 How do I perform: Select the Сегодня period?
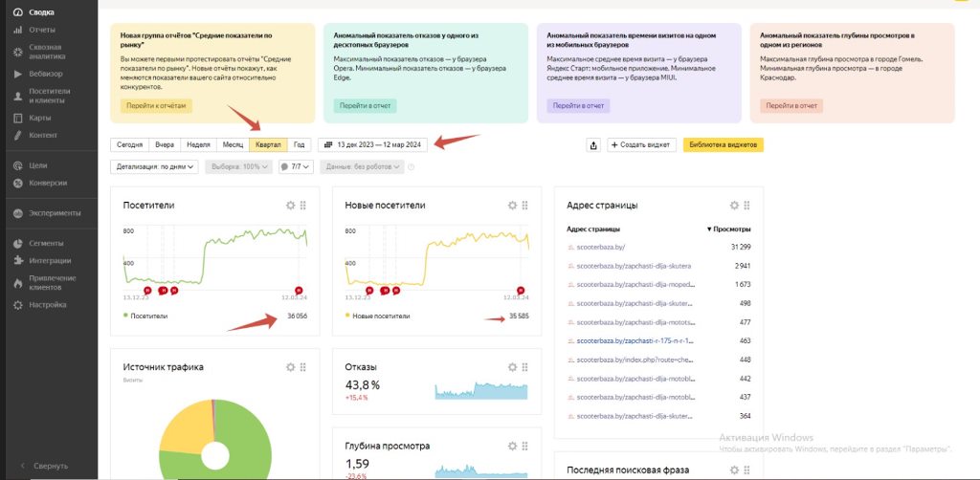tap(130, 144)
